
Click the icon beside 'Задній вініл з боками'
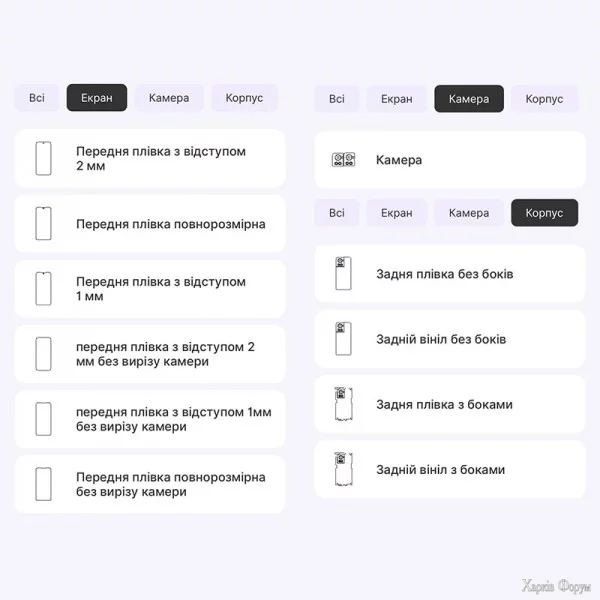pyautogui.click(x=343, y=469)
